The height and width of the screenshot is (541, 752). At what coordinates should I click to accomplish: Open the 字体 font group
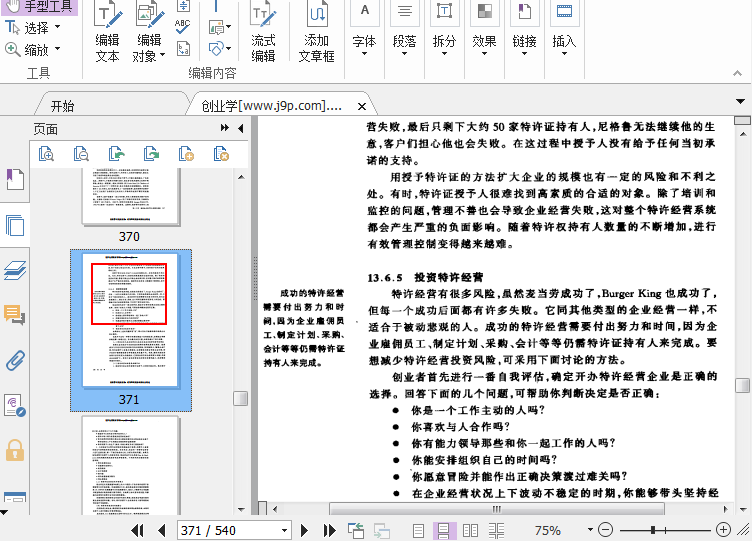[364, 29]
